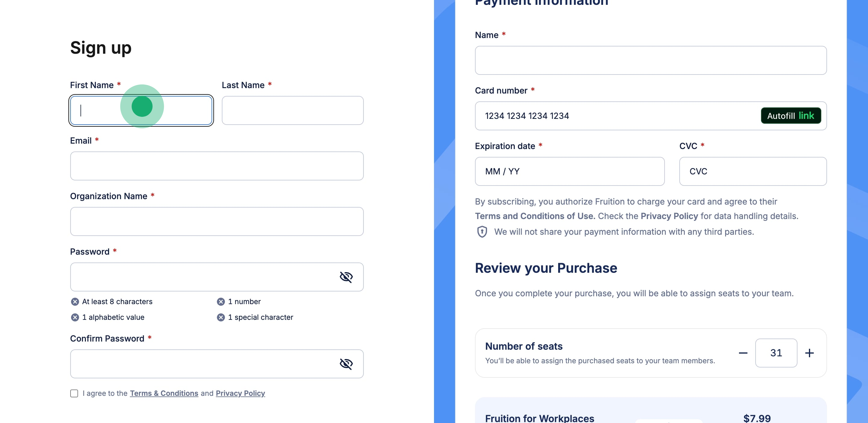Select the number of seats value box
The height and width of the screenshot is (423, 868).
click(x=776, y=353)
